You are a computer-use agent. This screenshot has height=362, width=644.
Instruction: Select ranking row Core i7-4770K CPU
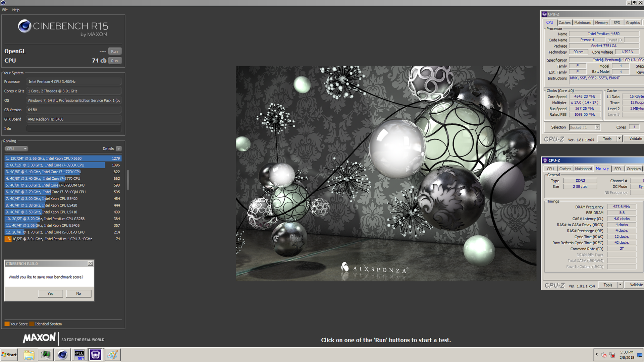click(63, 172)
